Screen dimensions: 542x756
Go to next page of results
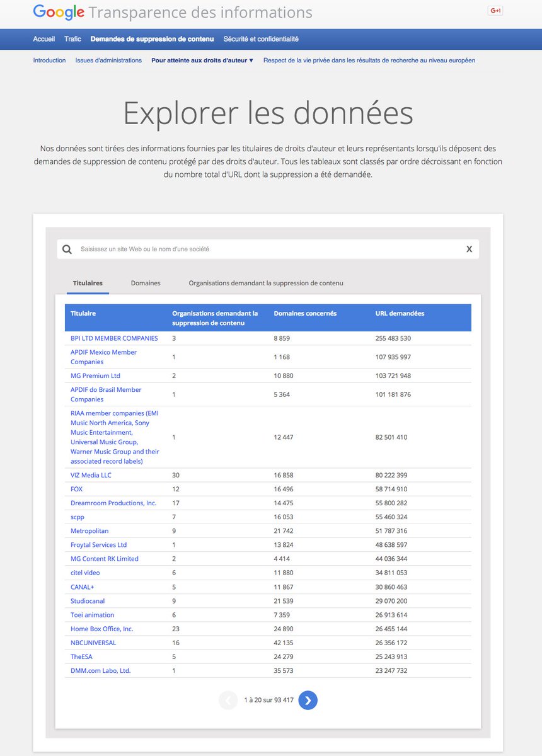coord(308,700)
